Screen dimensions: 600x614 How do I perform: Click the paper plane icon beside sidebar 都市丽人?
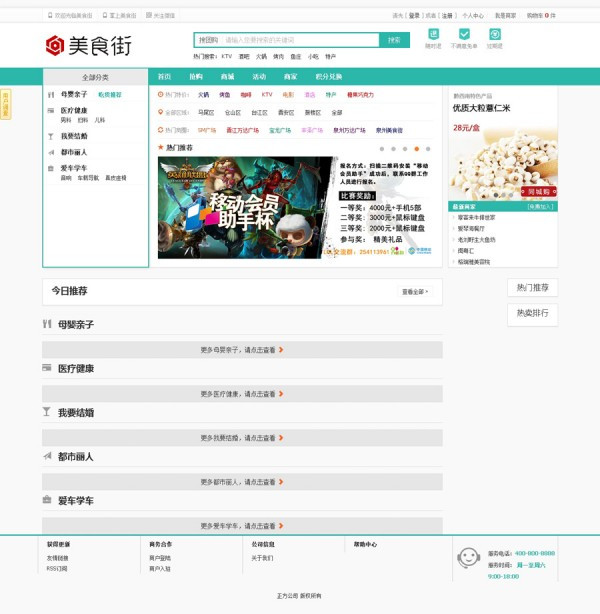point(51,152)
